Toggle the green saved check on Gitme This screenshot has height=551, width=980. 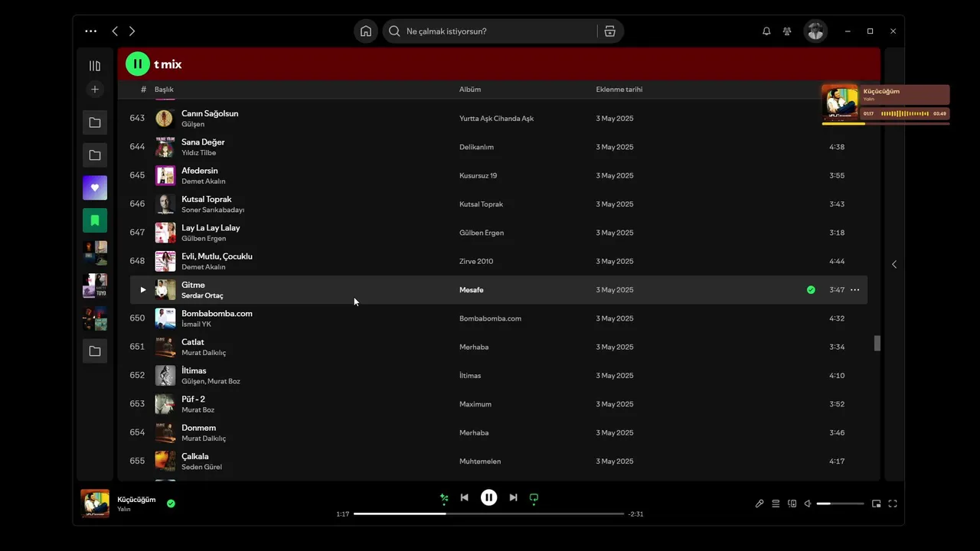click(x=811, y=290)
